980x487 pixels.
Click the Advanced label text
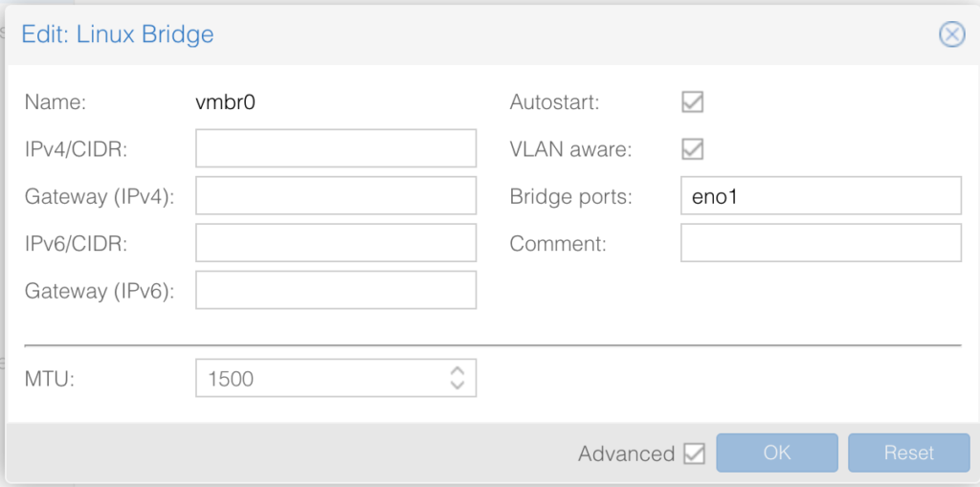pyautogui.click(x=626, y=454)
